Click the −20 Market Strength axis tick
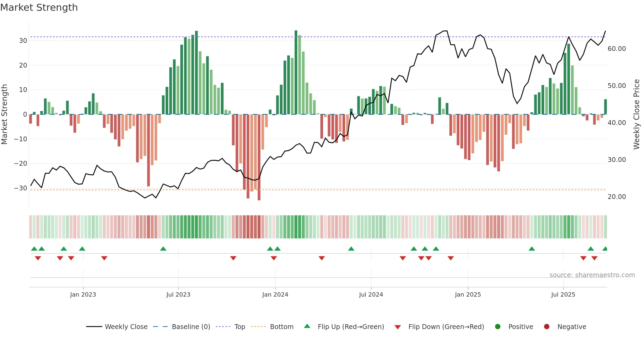Viewport: 644px width, 362px height. coord(21,164)
